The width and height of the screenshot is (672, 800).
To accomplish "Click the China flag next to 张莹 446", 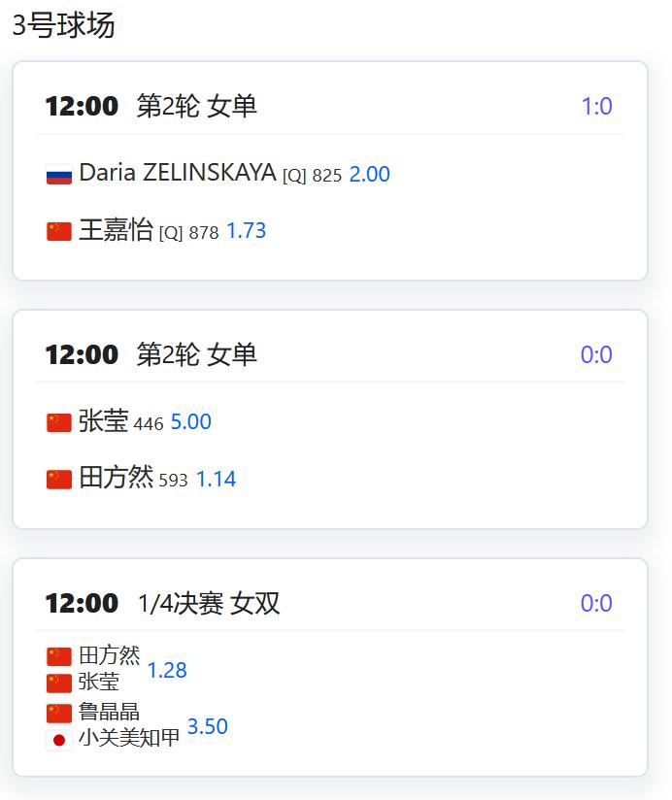I will [58, 422].
